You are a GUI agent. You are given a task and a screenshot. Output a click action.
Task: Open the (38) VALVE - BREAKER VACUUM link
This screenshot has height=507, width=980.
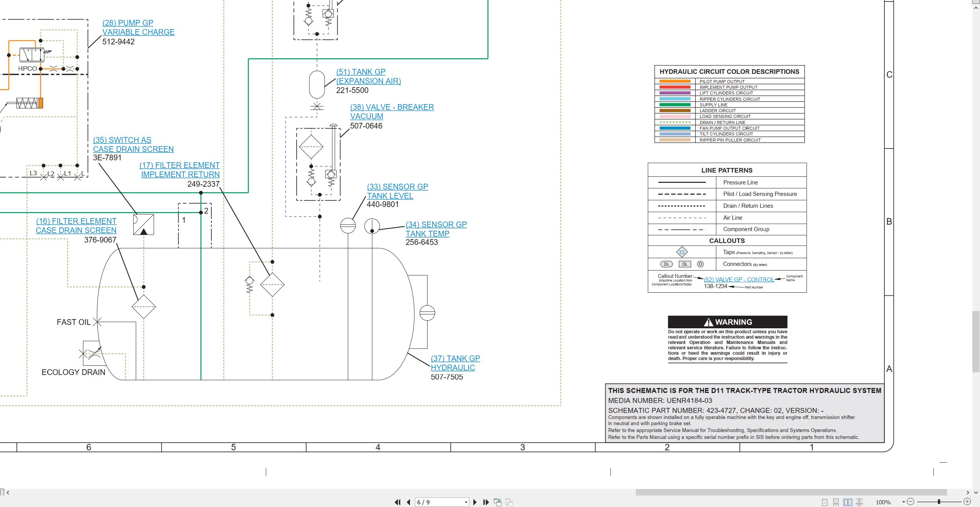(392, 112)
